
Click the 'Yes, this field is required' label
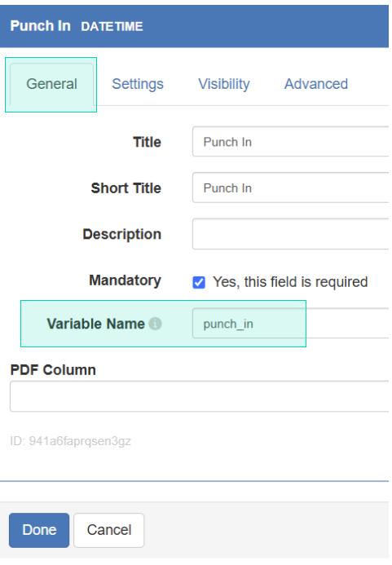[290, 282]
